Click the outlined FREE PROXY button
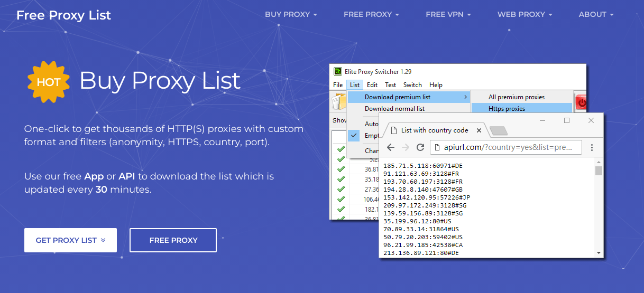644x293 pixels. [173, 240]
